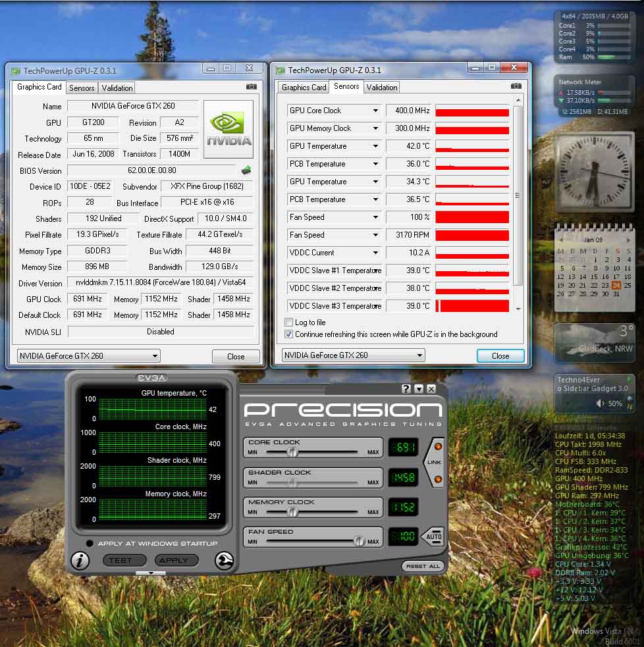The width and height of the screenshot is (644, 647).
Task: Open EVGA Precision settings wrench icon
Action: [x=224, y=560]
